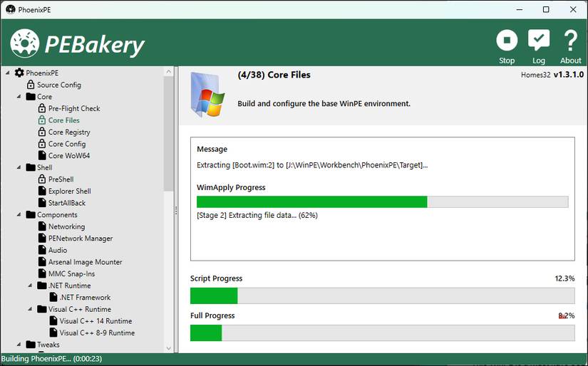
Task: Open the About dialog
Action: (x=570, y=46)
